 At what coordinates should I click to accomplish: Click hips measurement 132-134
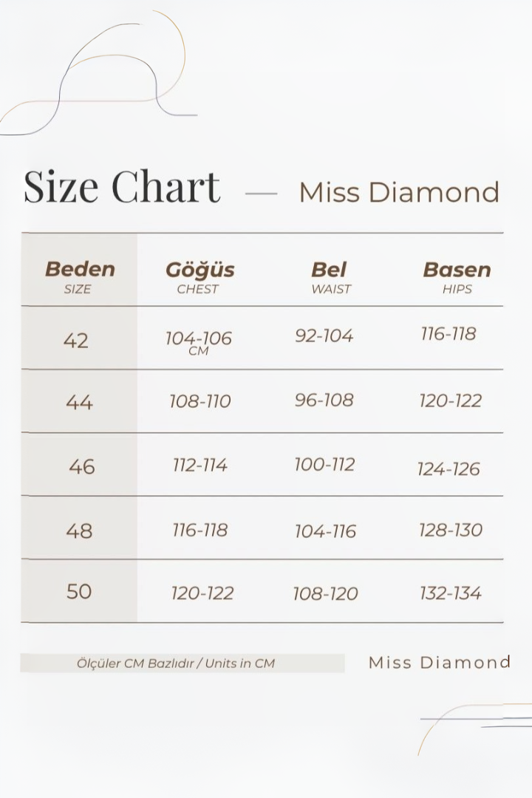pyautogui.click(x=451, y=593)
